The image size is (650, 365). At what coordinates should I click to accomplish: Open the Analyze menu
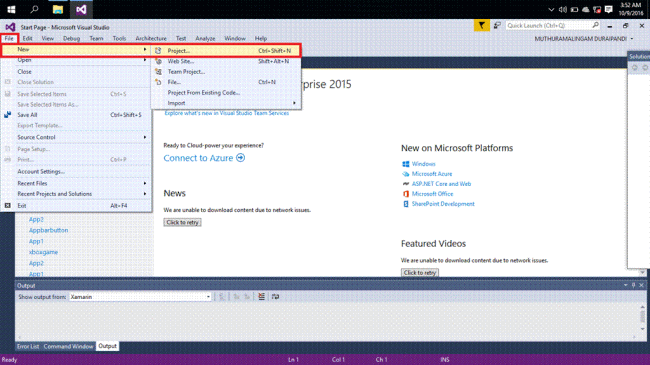click(x=205, y=38)
